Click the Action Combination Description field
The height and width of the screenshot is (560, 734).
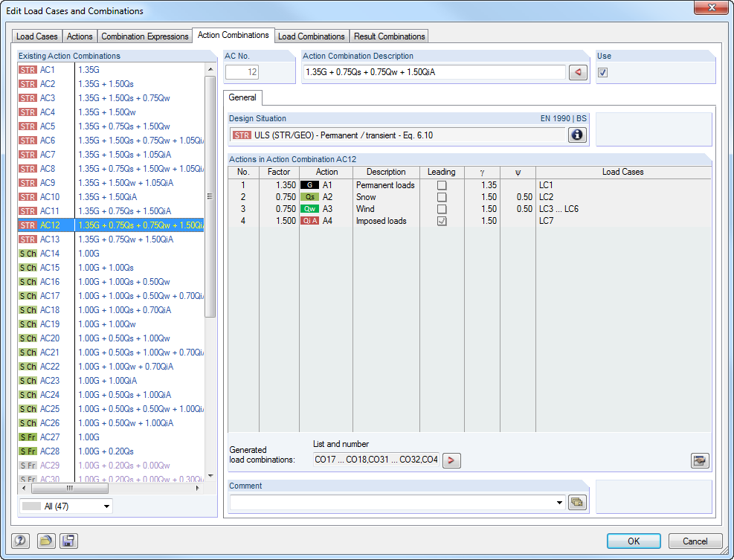tap(434, 72)
